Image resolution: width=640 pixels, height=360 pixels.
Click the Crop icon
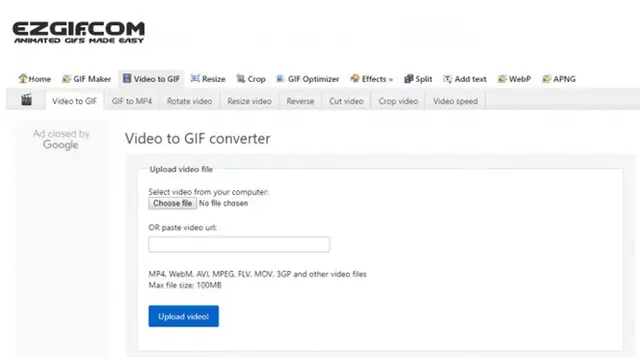pos(241,78)
